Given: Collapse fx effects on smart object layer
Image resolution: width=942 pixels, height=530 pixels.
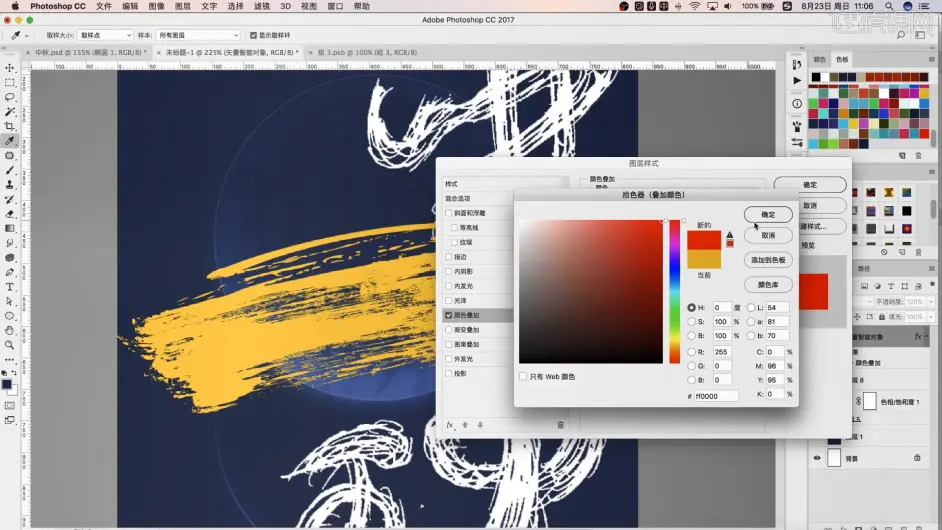Looking at the screenshot, I should (926, 337).
